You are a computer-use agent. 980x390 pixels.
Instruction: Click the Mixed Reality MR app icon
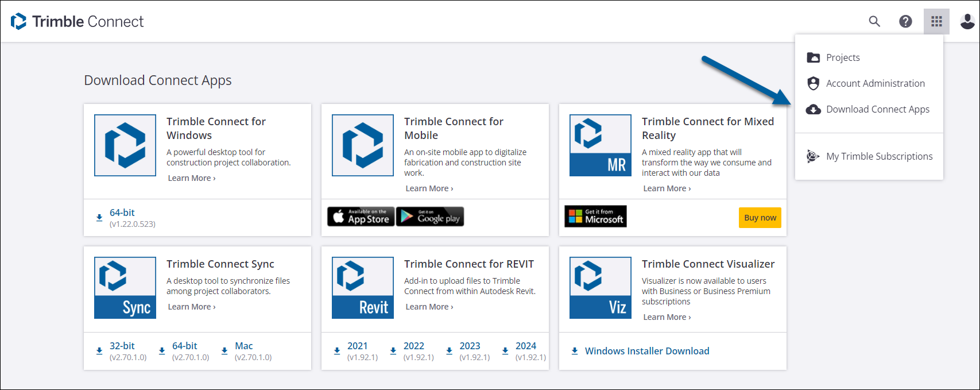[x=601, y=145]
